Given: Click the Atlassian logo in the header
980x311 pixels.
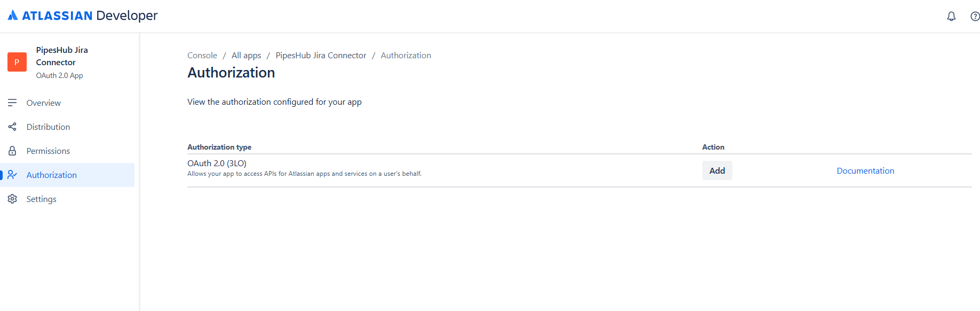Looking at the screenshot, I should point(13,15).
